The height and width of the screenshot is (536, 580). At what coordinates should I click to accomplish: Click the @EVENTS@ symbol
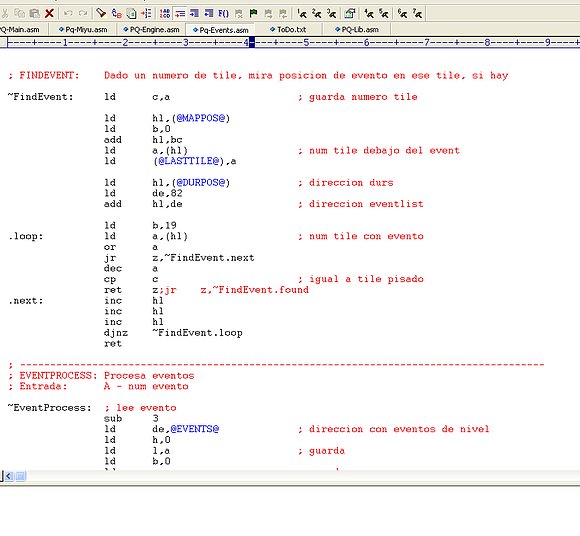[195, 429]
